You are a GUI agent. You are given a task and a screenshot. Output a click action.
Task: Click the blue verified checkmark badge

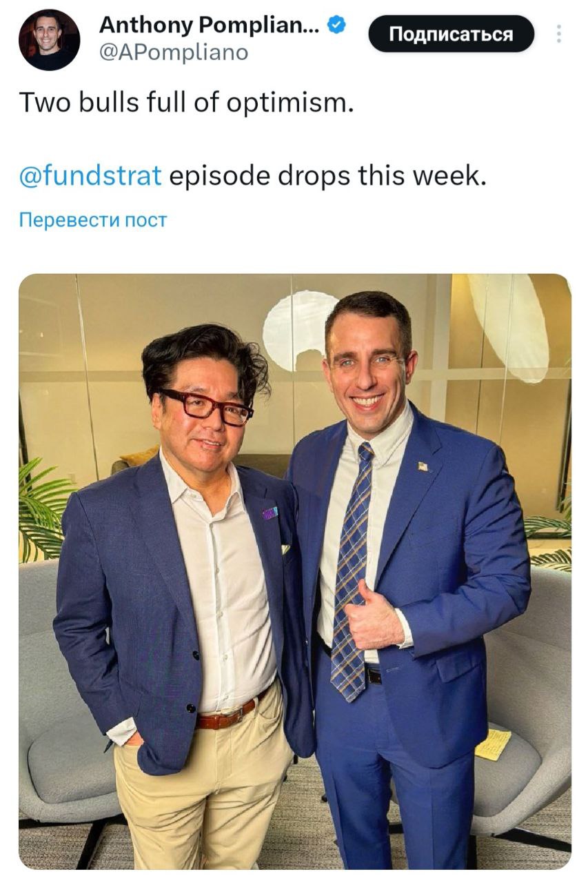[335, 26]
